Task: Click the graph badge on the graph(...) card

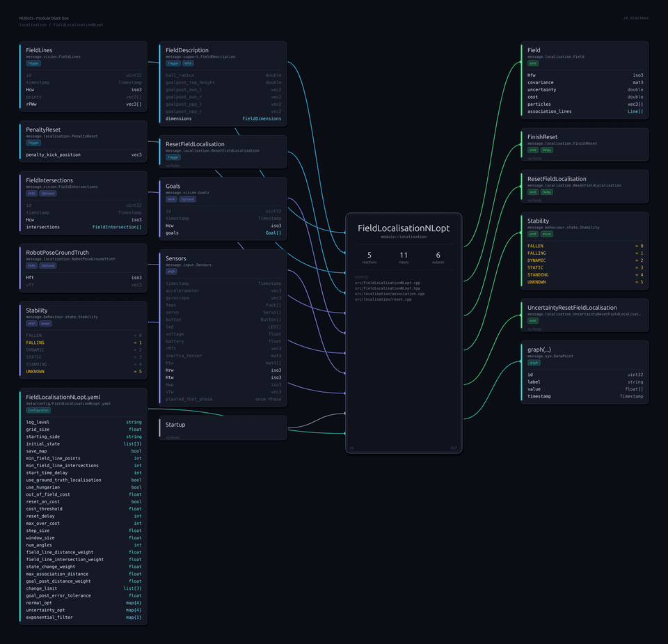Action: click(534, 363)
